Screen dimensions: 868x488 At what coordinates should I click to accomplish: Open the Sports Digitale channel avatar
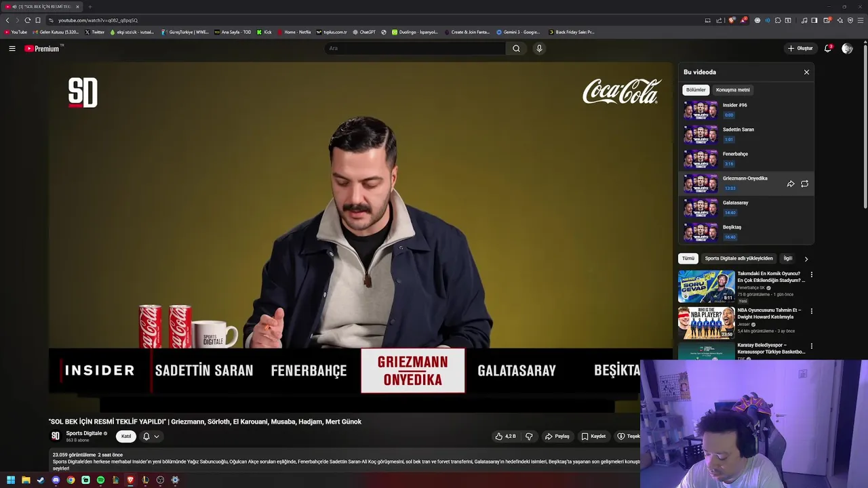[56, 436]
